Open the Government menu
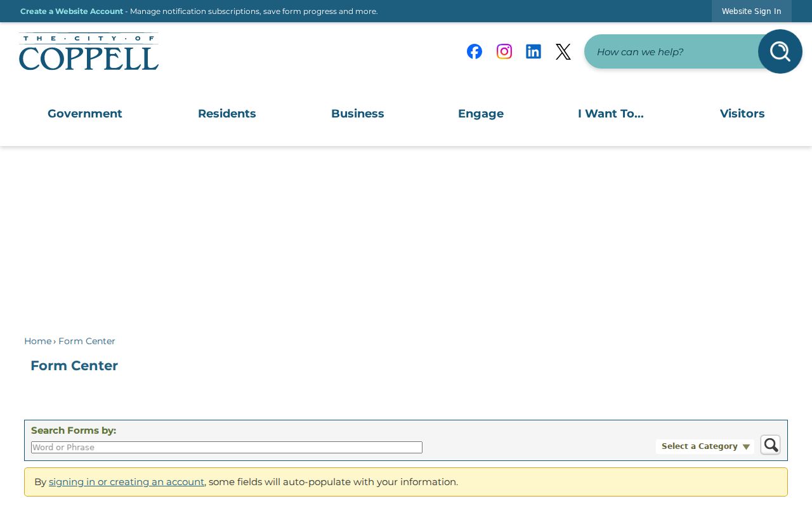 point(85,114)
